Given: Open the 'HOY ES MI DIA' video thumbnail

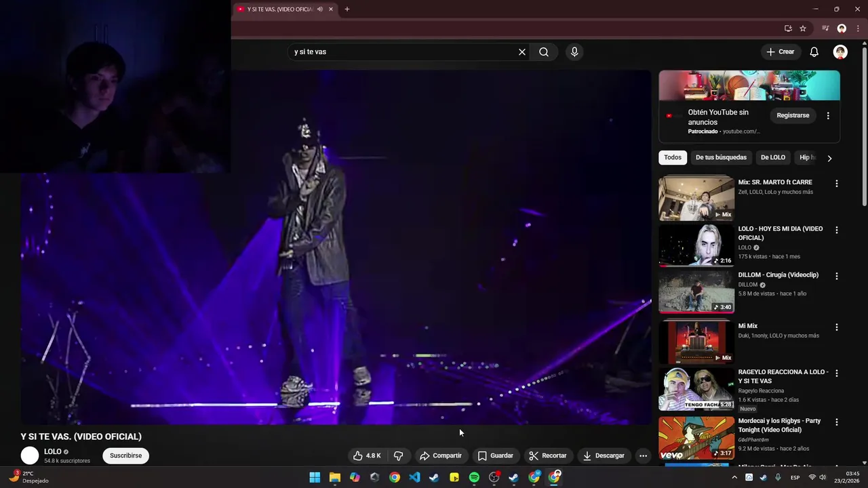Looking at the screenshot, I should pyautogui.click(x=696, y=245).
